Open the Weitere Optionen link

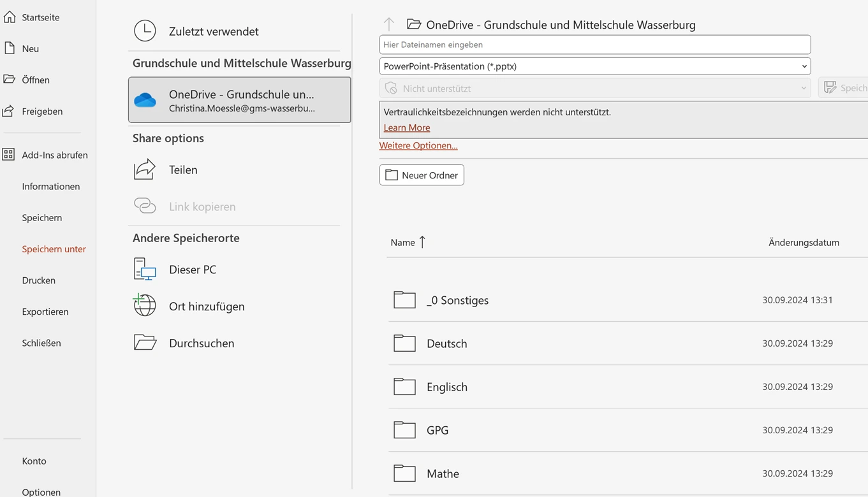(418, 145)
